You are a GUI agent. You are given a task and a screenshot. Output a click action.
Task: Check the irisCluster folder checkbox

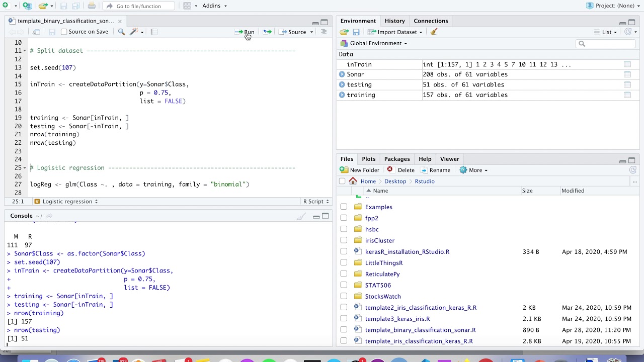click(x=344, y=240)
